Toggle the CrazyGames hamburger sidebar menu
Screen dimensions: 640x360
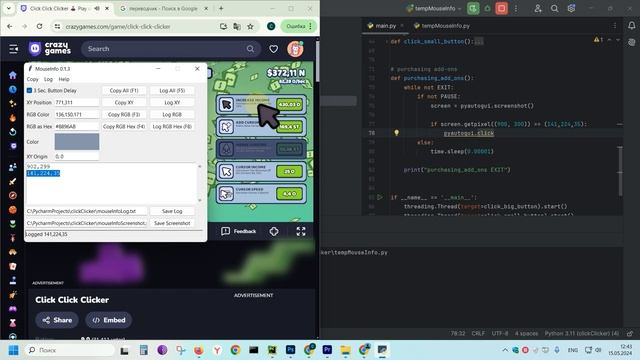13,49
